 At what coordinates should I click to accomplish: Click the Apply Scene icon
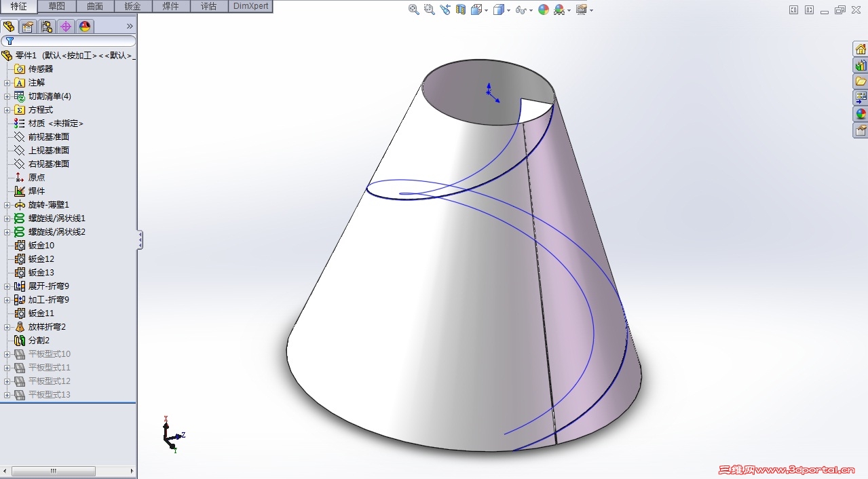pos(559,9)
